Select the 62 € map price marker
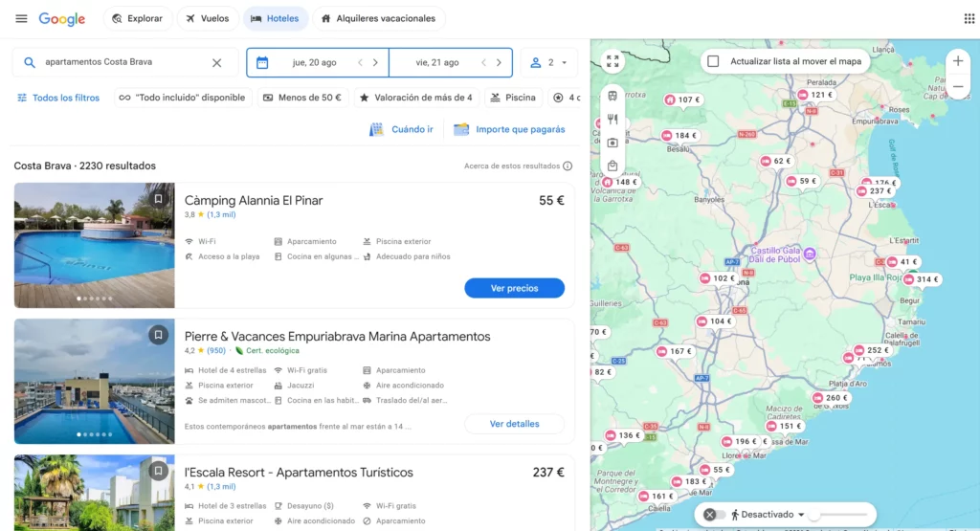The image size is (980, 531). [x=776, y=161]
